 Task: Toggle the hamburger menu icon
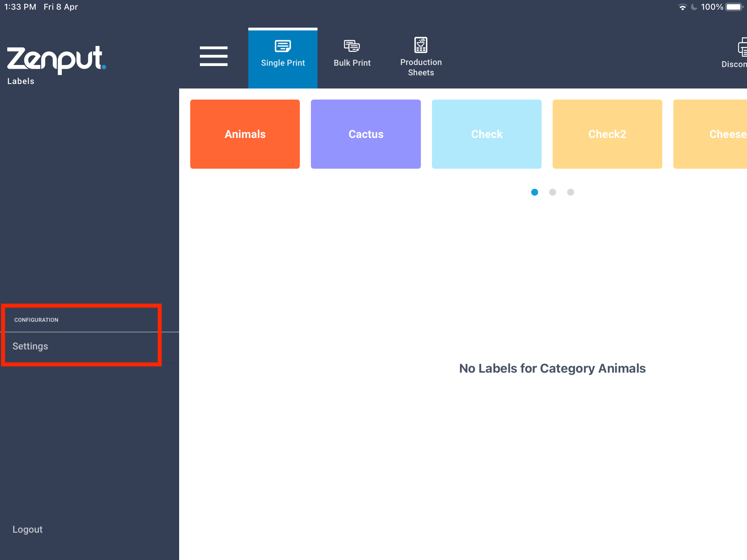tap(213, 56)
